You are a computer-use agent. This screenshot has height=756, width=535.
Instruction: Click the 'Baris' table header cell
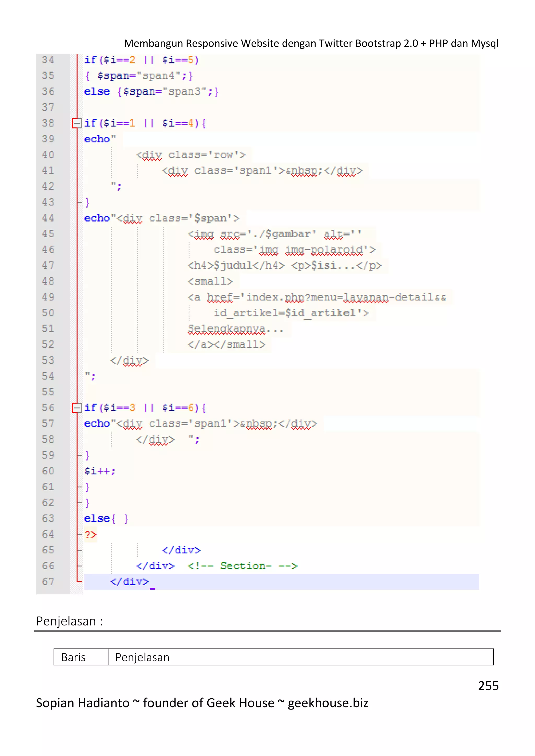(x=81, y=657)
